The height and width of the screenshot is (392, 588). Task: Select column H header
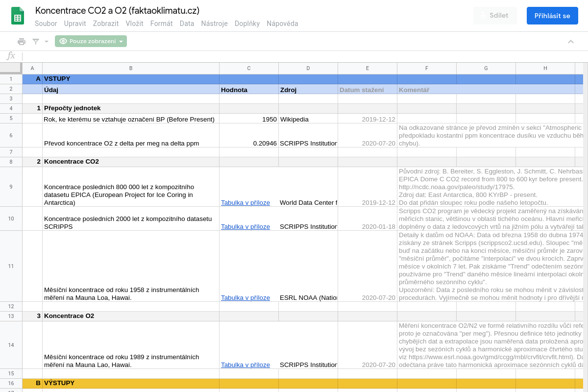[x=545, y=68]
